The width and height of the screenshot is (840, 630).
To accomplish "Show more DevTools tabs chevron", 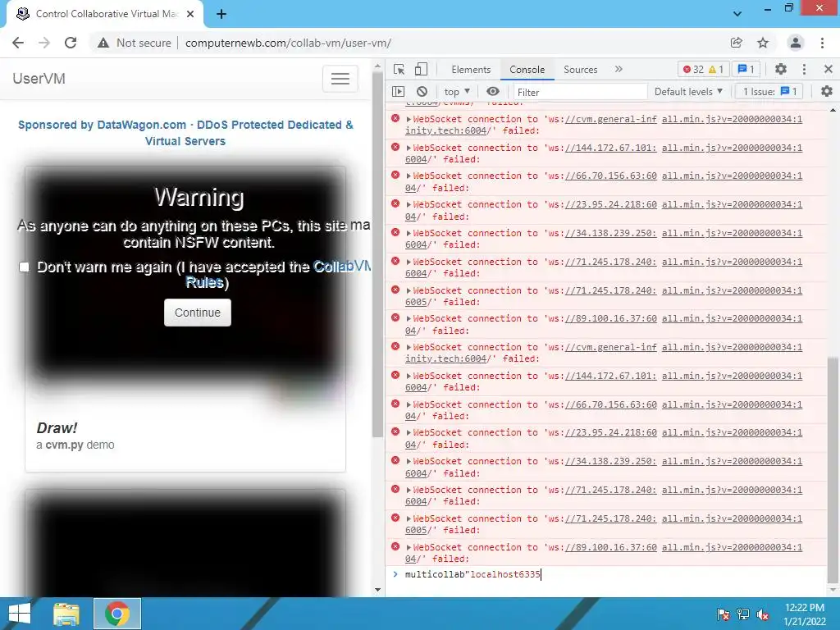I will (x=619, y=69).
